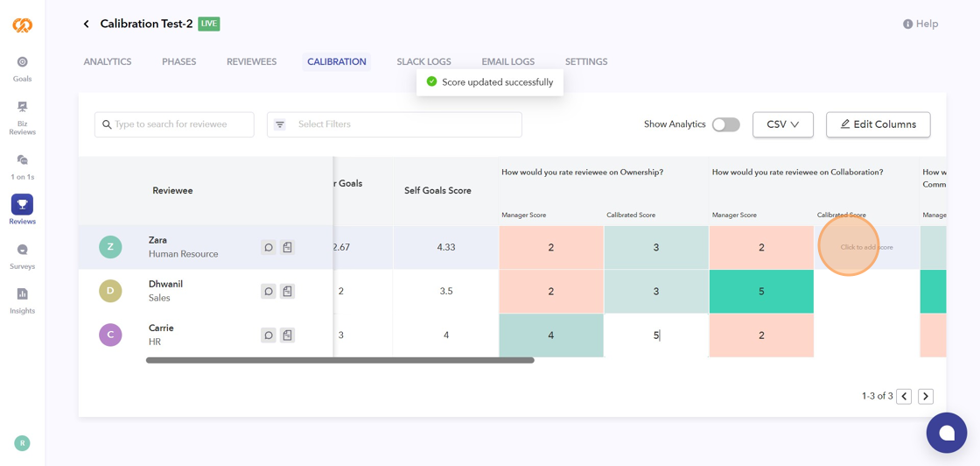Image resolution: width=980 pixels, height=466 pixels.
Task: Open Insights from the sidebar
Action: (22, 300)
